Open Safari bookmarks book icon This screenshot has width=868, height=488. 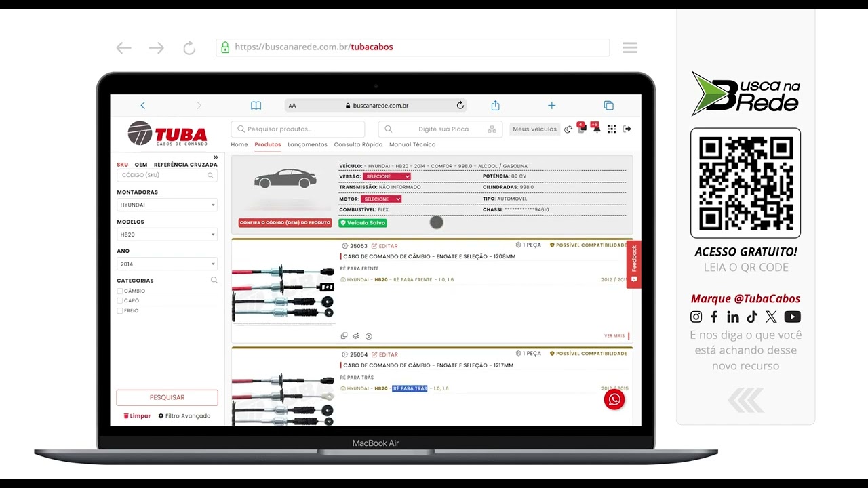tap(256, 105)
